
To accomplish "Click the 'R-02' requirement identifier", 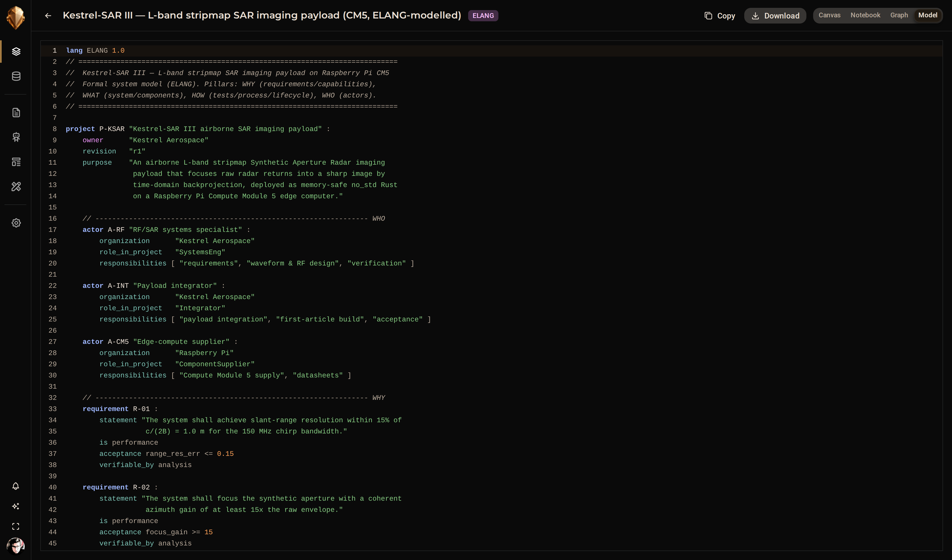I will 141,487.
